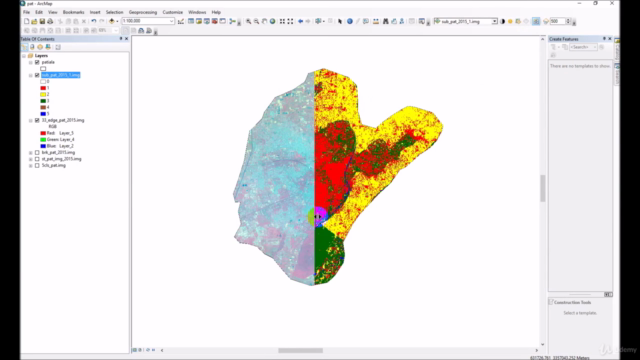Image resolution: width=640 pixels, height=360 pixels.
Task: Click red swatch of class 1
Action: coord(43,88)
